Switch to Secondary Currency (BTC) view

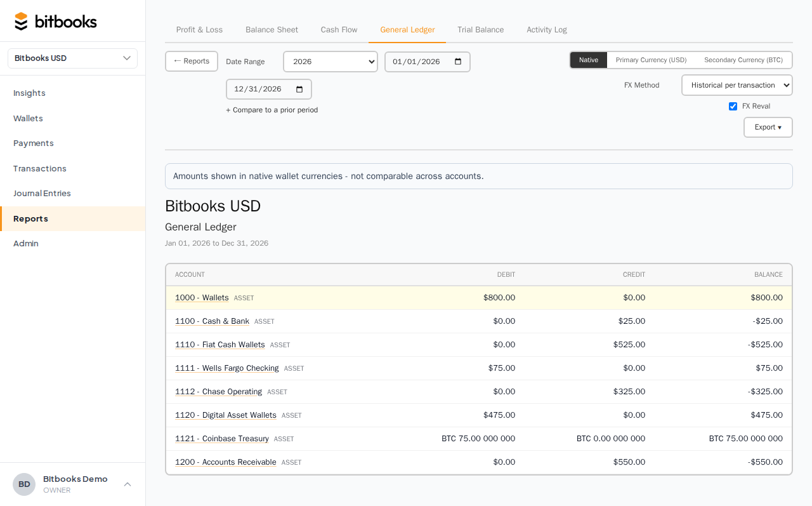[x=743, y=60]
